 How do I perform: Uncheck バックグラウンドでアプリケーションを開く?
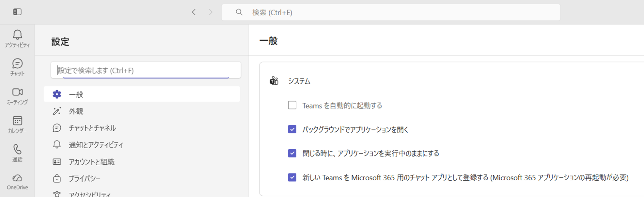point(292,129)
